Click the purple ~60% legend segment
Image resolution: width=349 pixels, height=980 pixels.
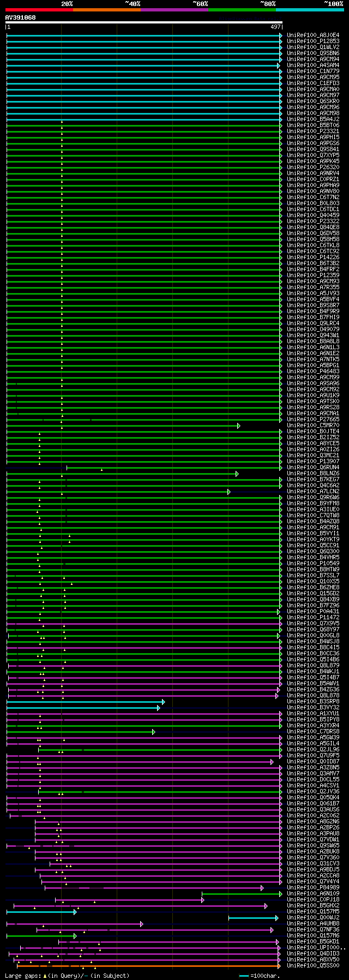(x=174, y=9)
